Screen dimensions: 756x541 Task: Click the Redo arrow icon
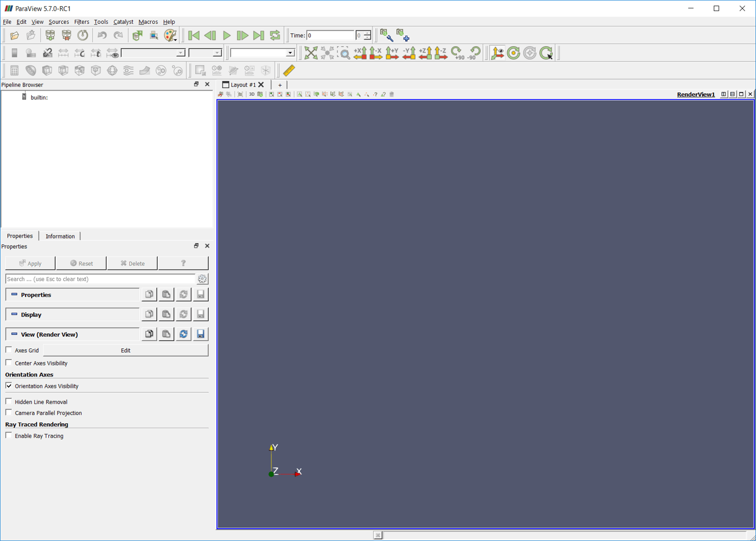118,36
